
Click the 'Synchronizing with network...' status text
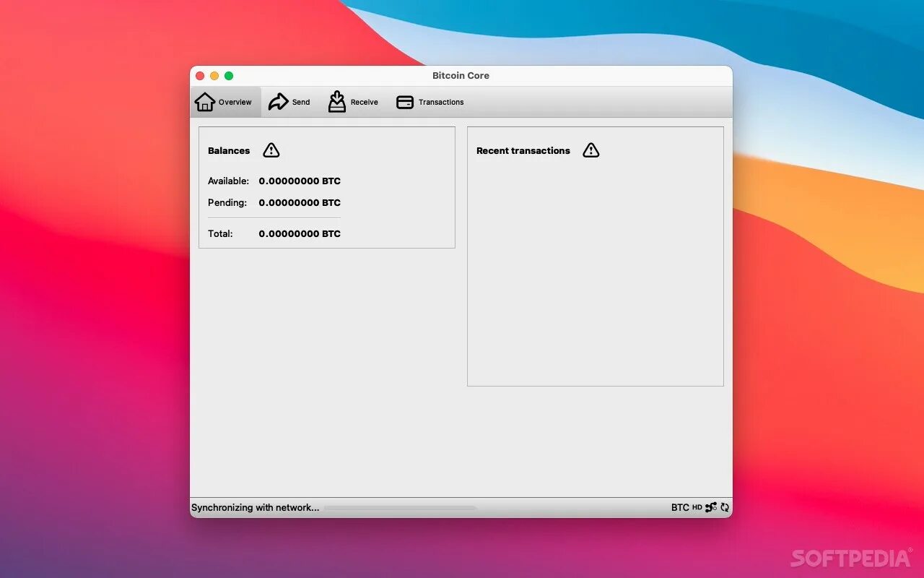pos(255,507)
